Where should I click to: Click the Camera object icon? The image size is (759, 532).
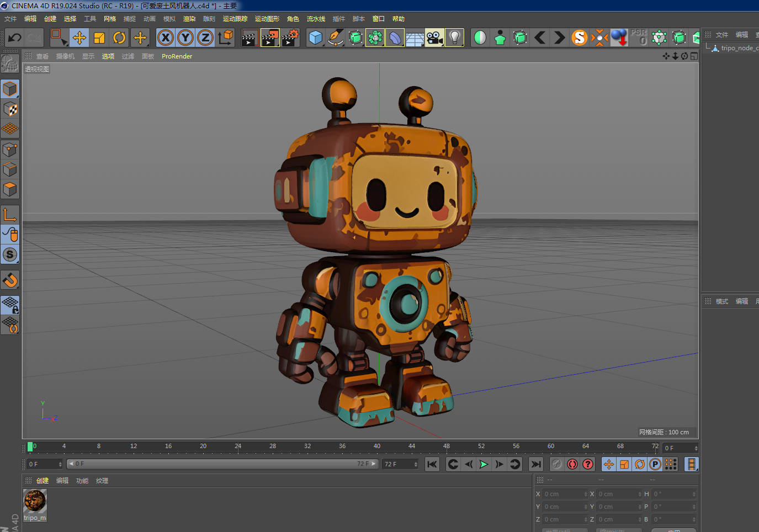pos(434,38)
